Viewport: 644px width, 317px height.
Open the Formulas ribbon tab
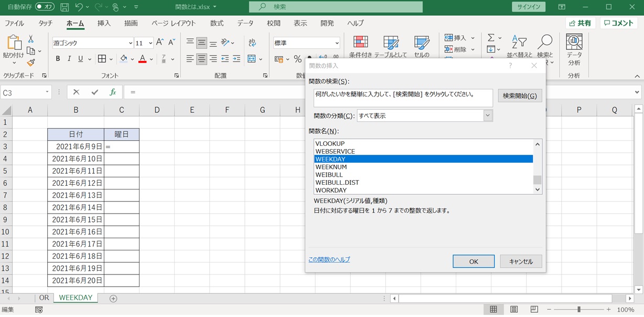click(217, 23)
